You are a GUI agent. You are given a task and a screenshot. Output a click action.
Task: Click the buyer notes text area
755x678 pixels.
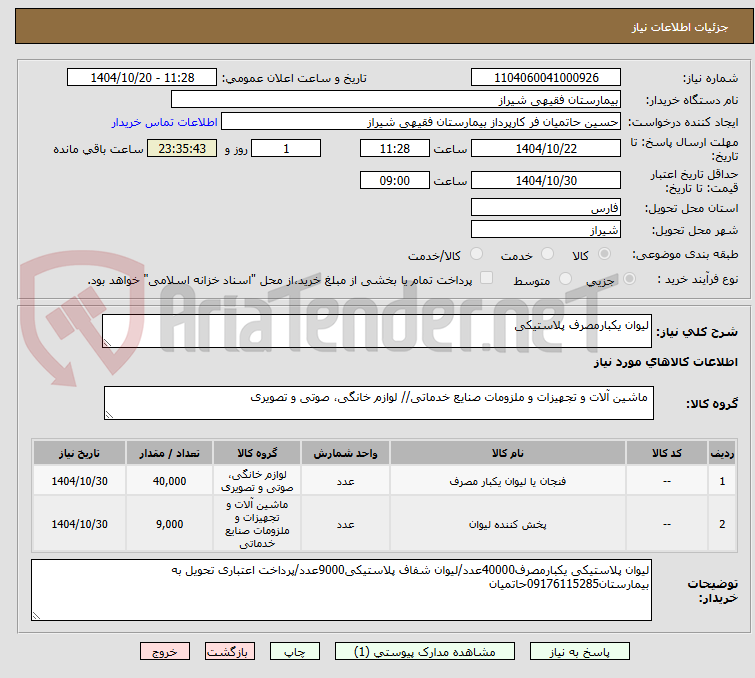tap(341, 590)
